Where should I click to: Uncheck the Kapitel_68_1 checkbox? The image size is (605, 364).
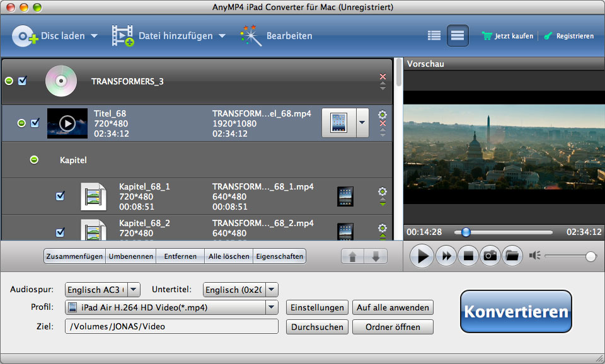60,196
